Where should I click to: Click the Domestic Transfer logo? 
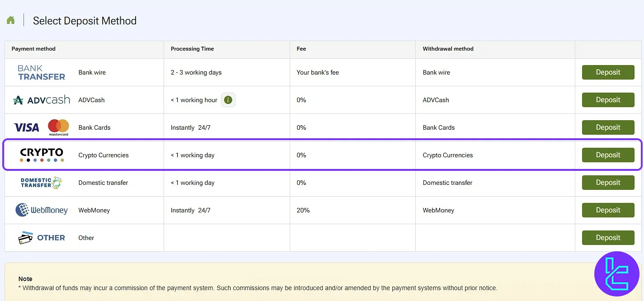[41, 183]
